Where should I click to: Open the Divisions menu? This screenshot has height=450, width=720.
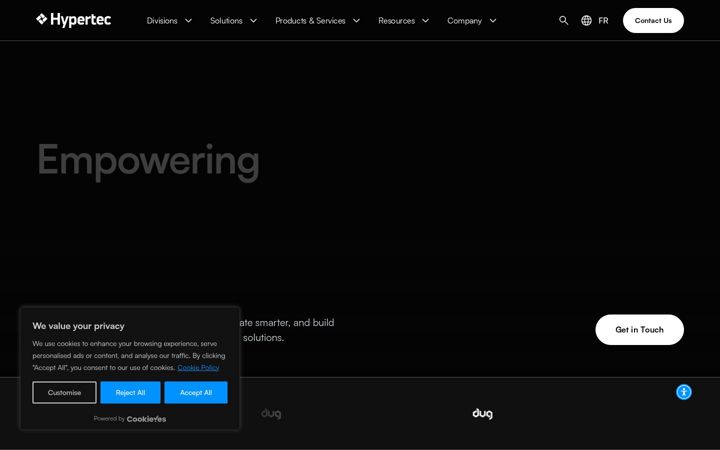coord(162,21)
